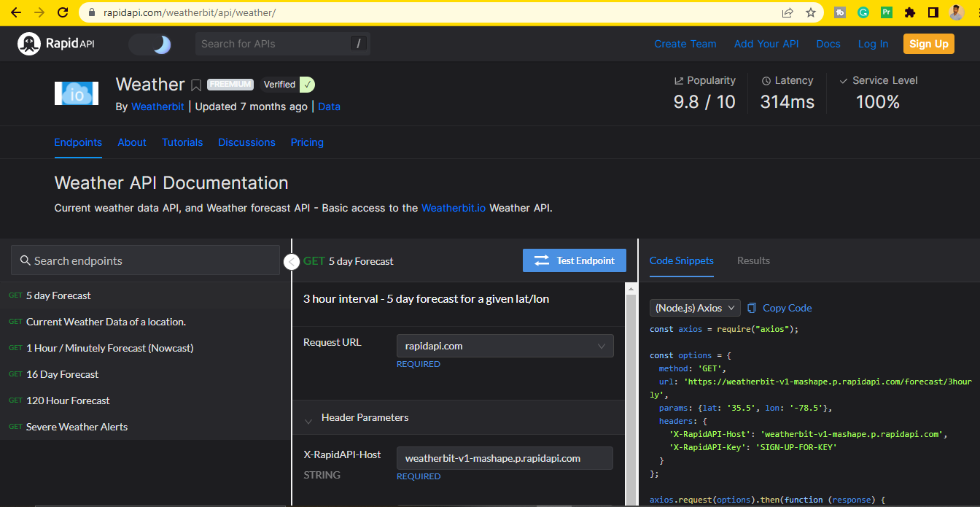This screenshot has width=980, height=507.
Task: Switch to the Discussions tab
Action: click(247, 142)
